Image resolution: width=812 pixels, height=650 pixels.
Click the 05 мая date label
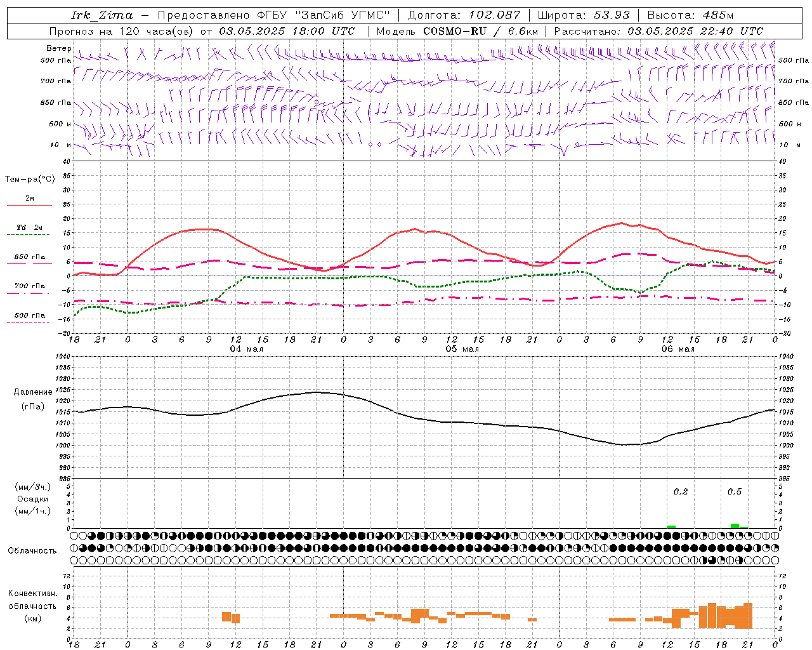click(x=462, y=349)
